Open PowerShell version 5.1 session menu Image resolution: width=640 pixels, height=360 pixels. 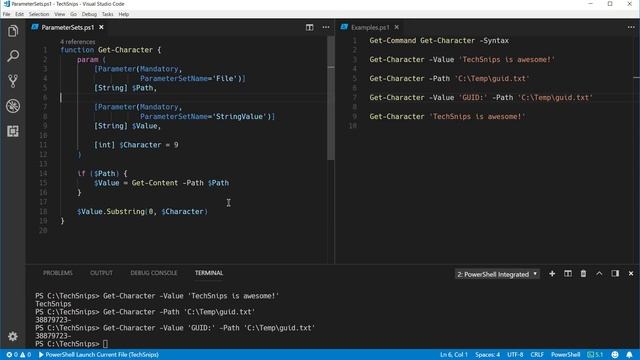[595, 355]
